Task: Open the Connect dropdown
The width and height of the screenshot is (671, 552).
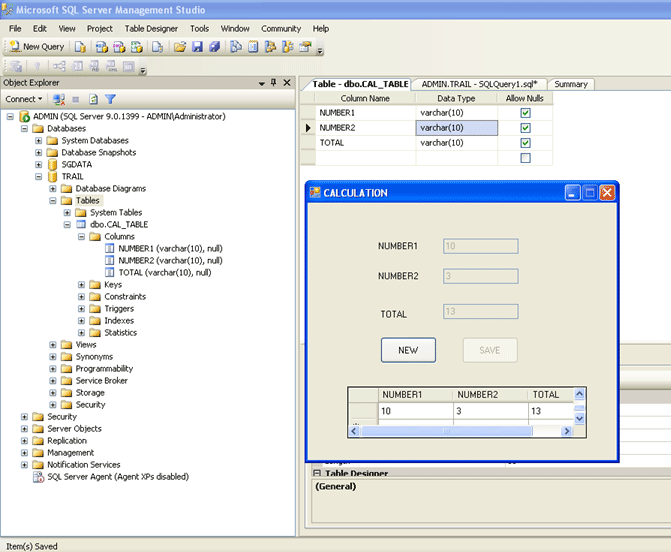Action: click(x=24, y=99)
